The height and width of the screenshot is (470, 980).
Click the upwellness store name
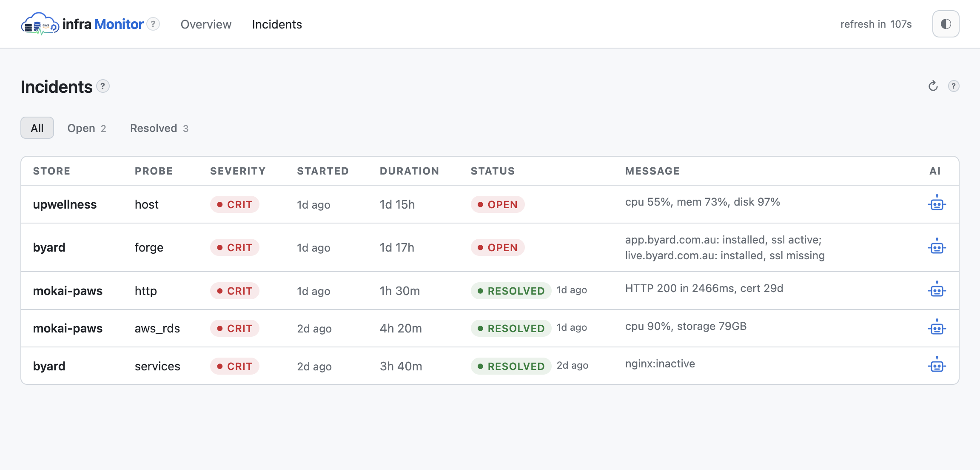click(65, 204)
